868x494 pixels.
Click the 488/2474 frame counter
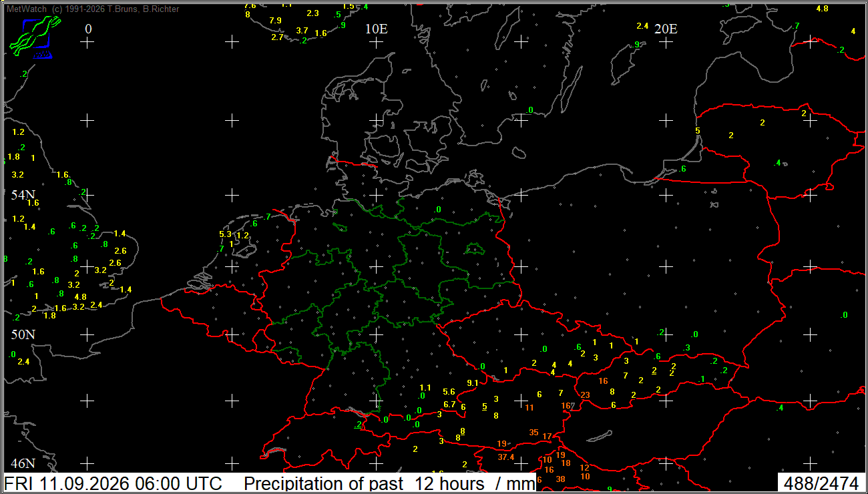coord(821,483)
